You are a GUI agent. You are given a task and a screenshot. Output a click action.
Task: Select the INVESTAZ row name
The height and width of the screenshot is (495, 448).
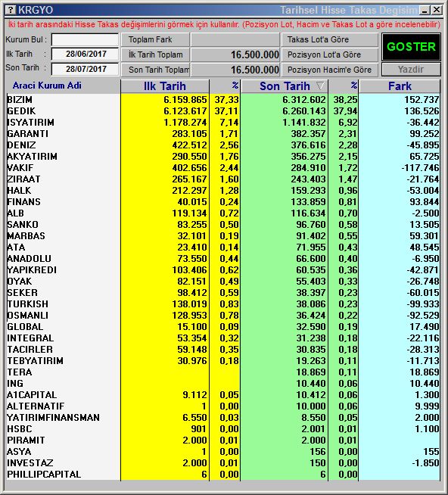click(30, 463)
